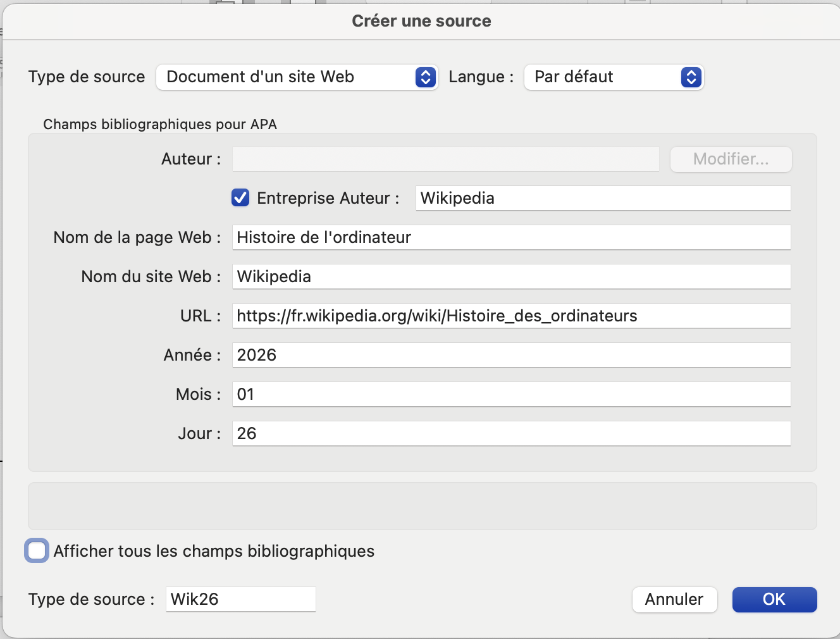Confirm the source with OK

(774, 599)
